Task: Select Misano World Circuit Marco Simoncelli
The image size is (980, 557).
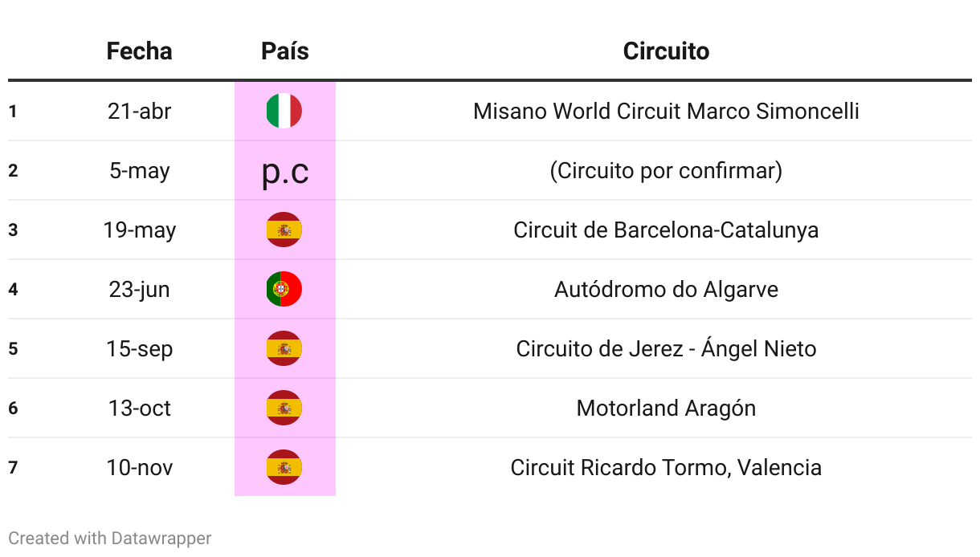Action: 666,111
